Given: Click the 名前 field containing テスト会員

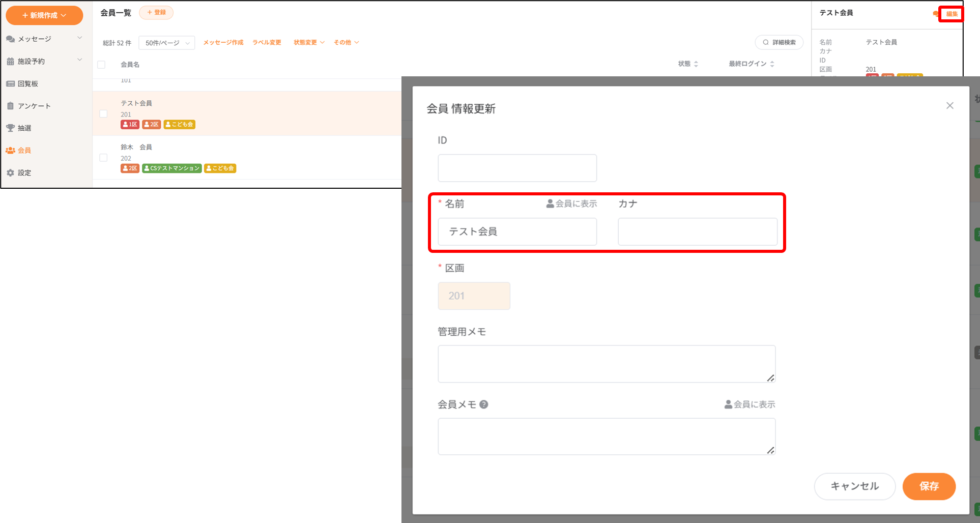Looking at the screenshot, I should tap(517, 231).
